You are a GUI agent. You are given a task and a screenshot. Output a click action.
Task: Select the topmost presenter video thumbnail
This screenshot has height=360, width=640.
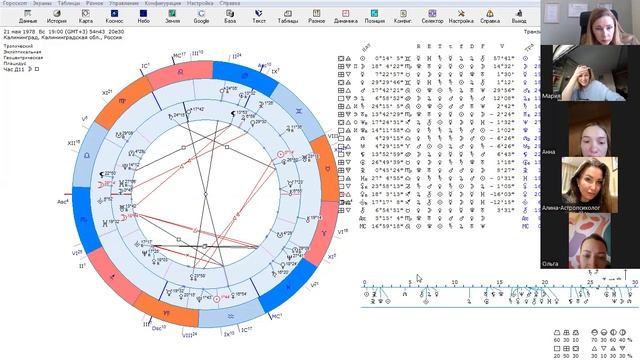click(x=590, y=22)
